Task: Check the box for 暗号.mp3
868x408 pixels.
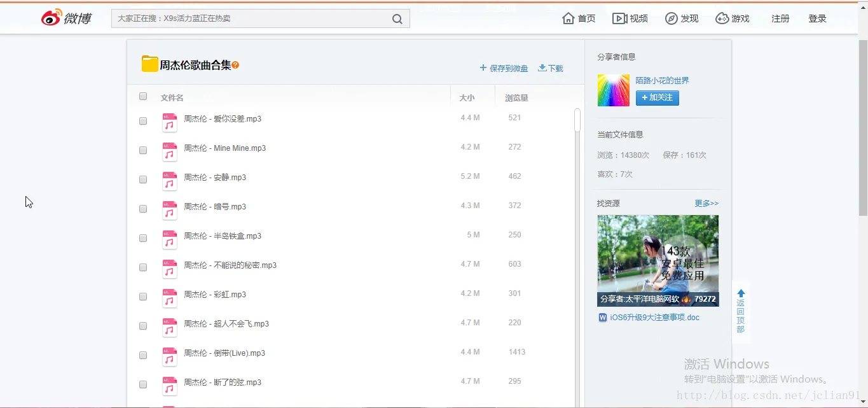Action: click(143, 209)
